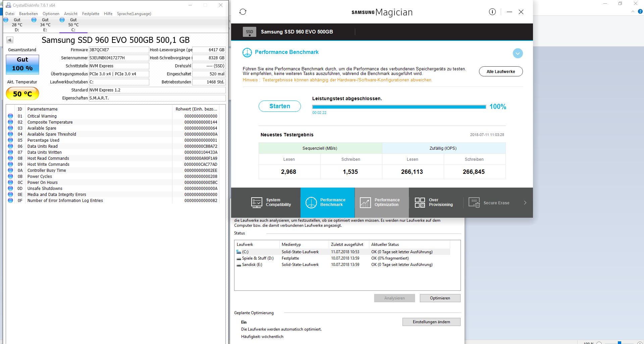The image size is (644, 344).
Task: Click the Alle Laufwerke button
Action: [500, 71]
